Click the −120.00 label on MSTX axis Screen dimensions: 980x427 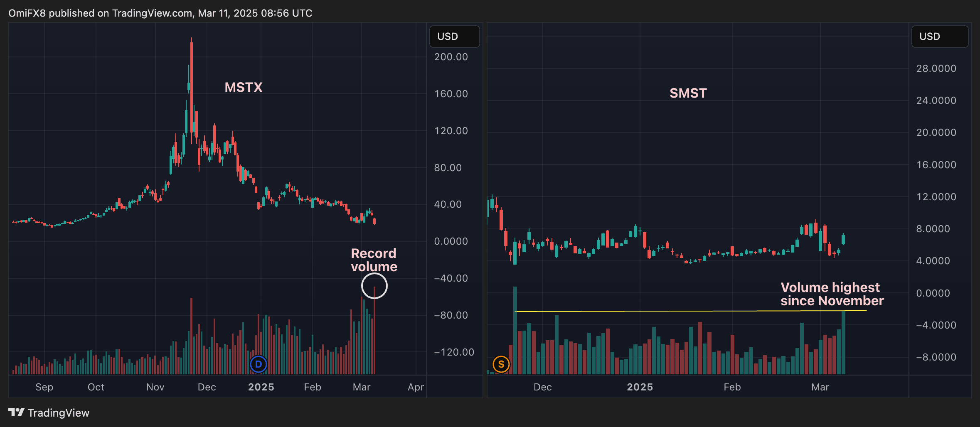pyautogui.click(x=454, y=352)
